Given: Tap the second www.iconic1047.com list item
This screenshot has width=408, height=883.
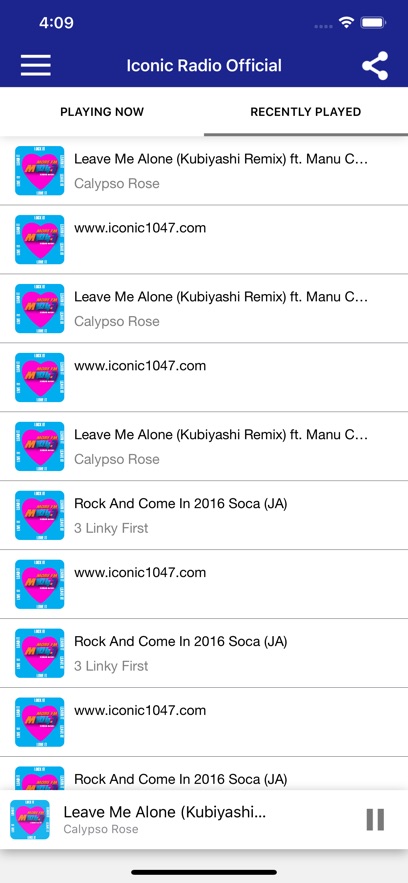Looking at the screenshot, I should pos(204,377).
